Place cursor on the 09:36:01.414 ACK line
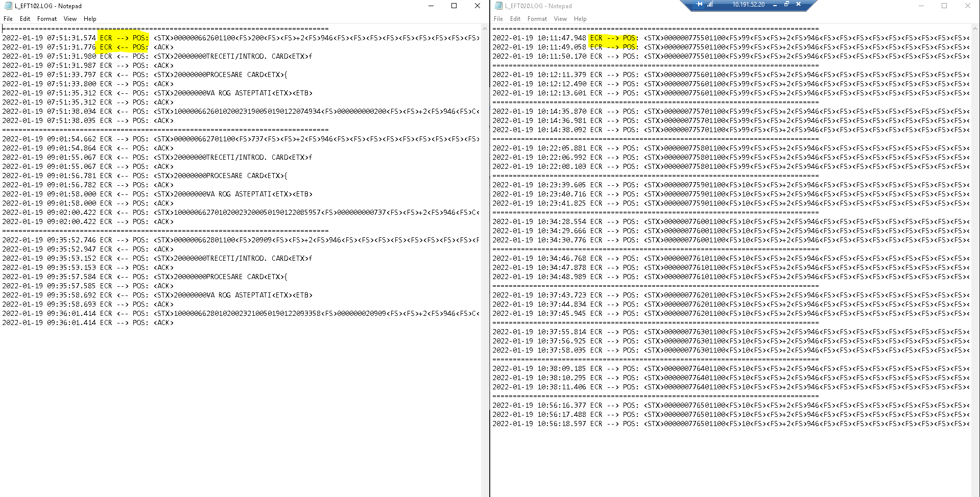Image resolution: width=980 pixels, height=497 pixels. point(163,323)
